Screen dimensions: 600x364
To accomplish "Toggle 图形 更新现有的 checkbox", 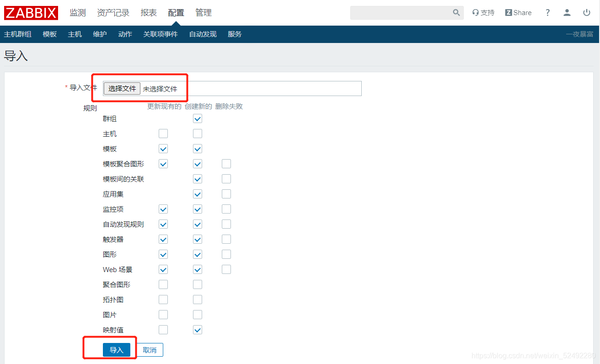I will pos(163,254).
